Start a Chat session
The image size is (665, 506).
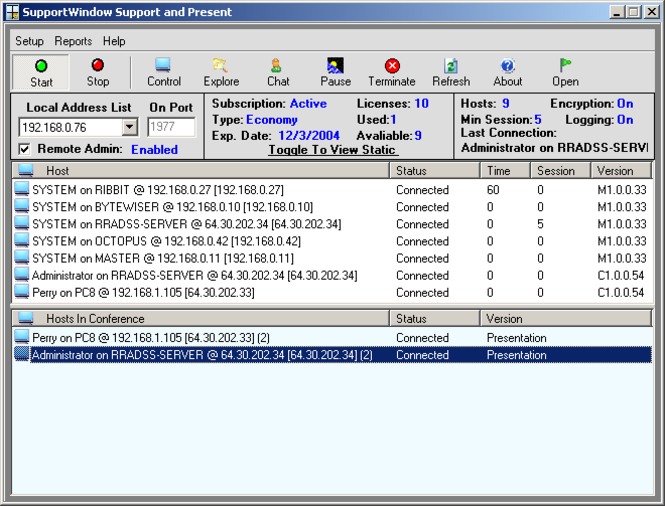pos(278,73)
